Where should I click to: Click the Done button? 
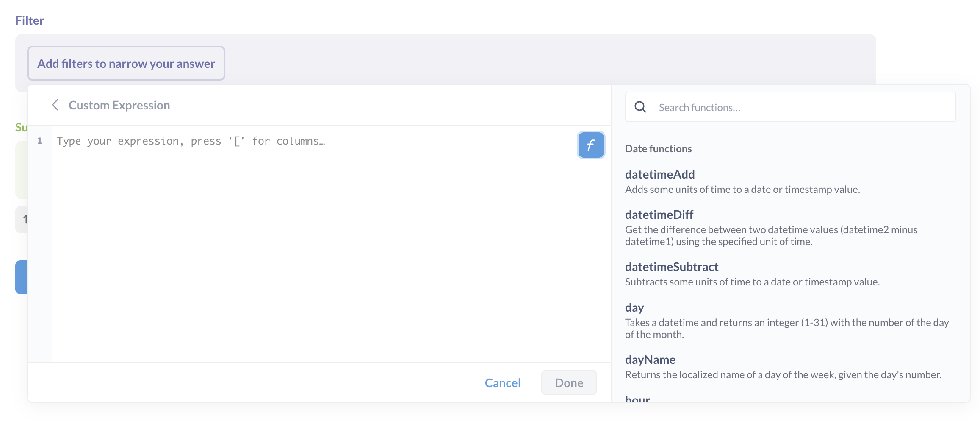point(568,382)
